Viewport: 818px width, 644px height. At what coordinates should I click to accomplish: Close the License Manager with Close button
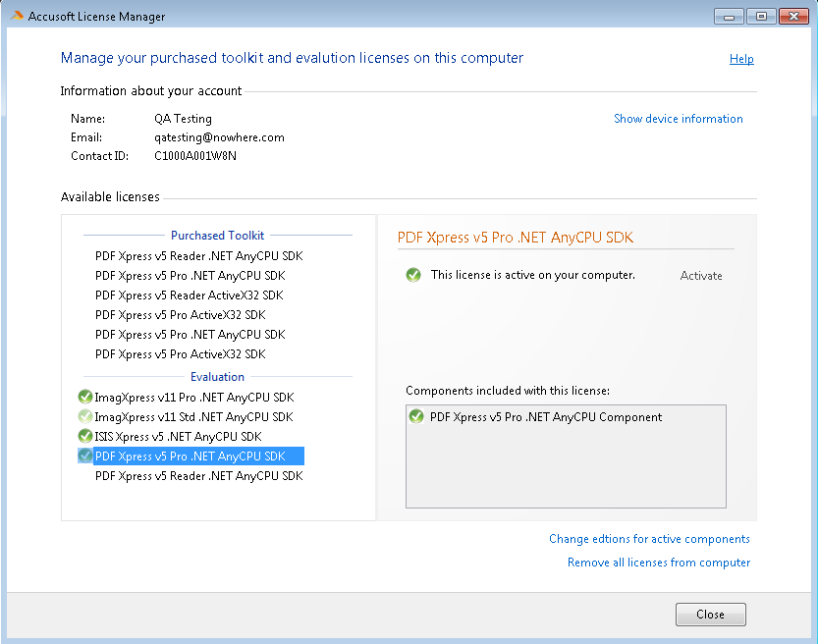710,615
